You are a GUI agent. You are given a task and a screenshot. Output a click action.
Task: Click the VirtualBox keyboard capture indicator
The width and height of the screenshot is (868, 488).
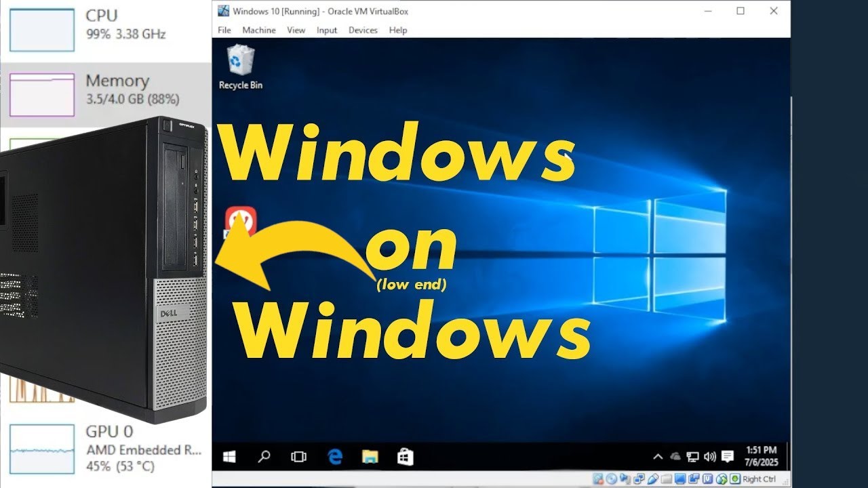click(735, 479)
